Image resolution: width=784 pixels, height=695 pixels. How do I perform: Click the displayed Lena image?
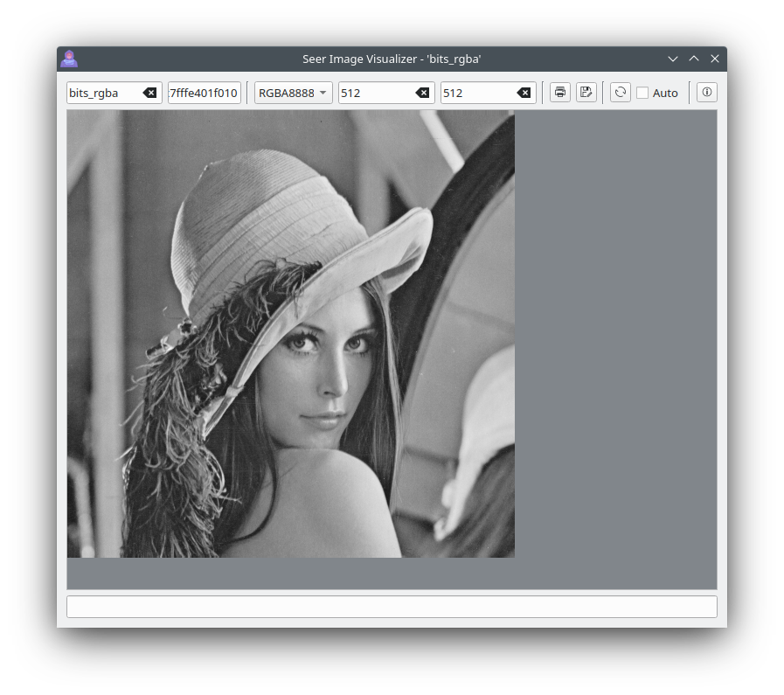[x=291, y=334]
